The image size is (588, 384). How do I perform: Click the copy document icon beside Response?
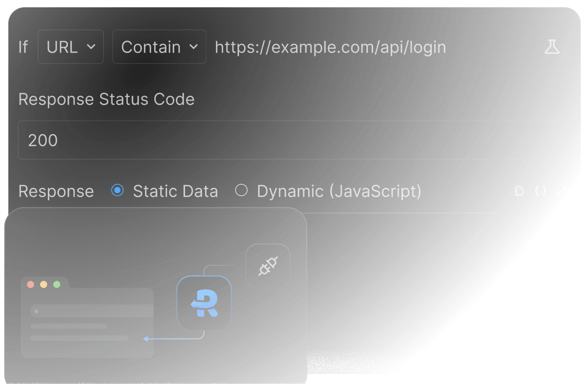(519, 190)
